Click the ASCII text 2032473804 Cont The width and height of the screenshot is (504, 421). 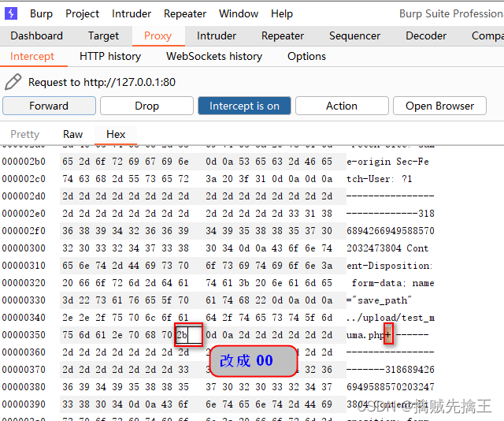click(387, 248)
